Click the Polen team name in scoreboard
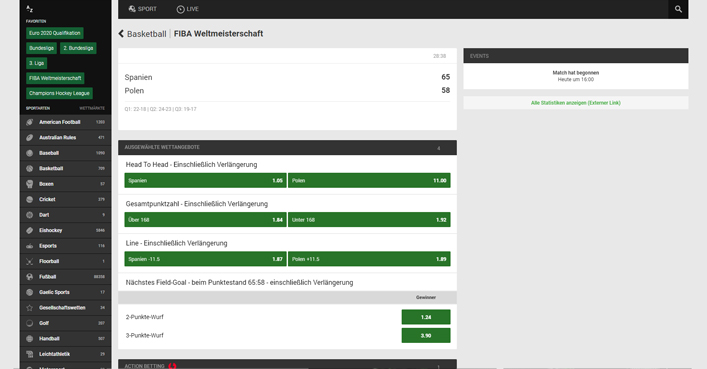 134,91
